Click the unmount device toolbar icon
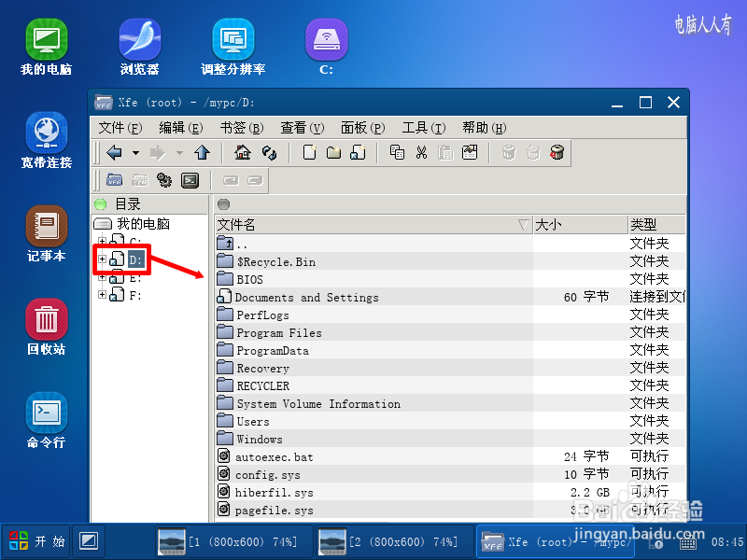This screenshot has height=560, width=747. point(255,180)
